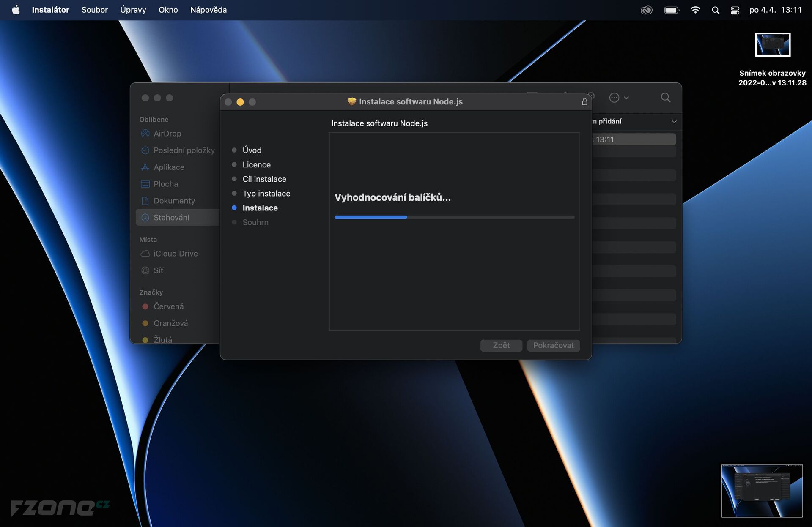This screenshot has width=812, height=527.
Task: Click the Zpět button
Action: pos(501,345)
